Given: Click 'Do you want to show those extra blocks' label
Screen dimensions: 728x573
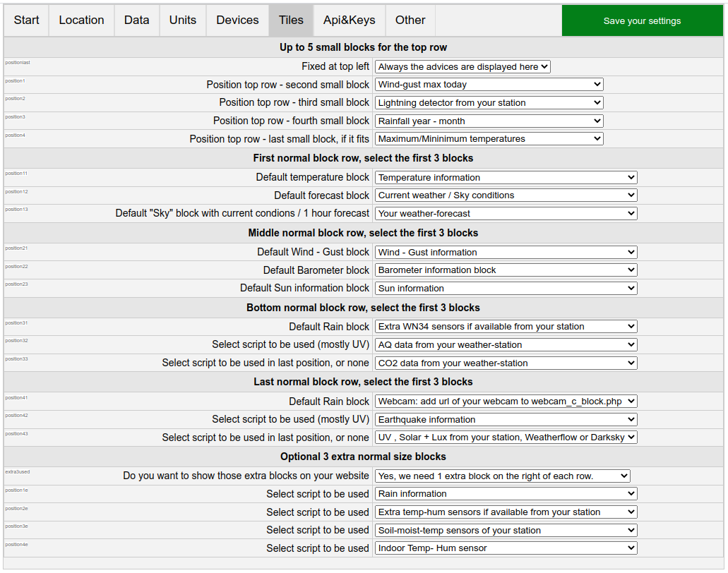Looking at the screenshot, I should coord(246,476).
